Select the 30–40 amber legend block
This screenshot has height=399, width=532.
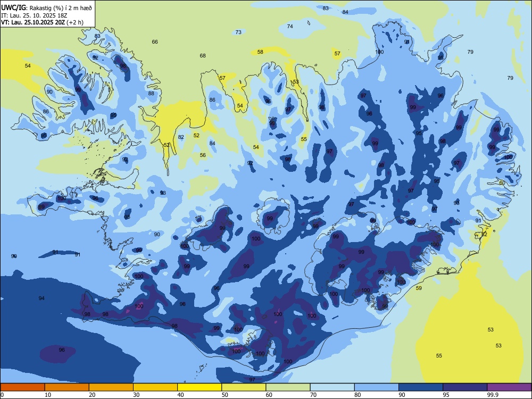pos(155,387)
